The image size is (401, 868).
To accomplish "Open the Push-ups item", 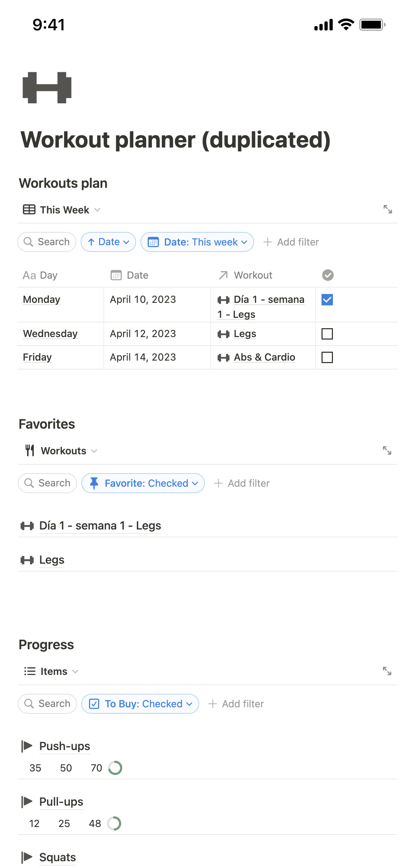I will point(65,746).
